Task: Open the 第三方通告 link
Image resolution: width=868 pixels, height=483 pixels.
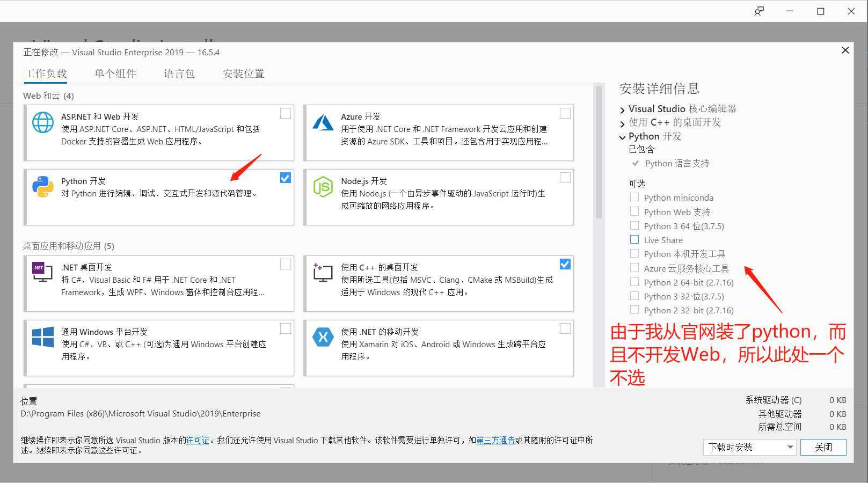Action: click(x=495, y=440)
